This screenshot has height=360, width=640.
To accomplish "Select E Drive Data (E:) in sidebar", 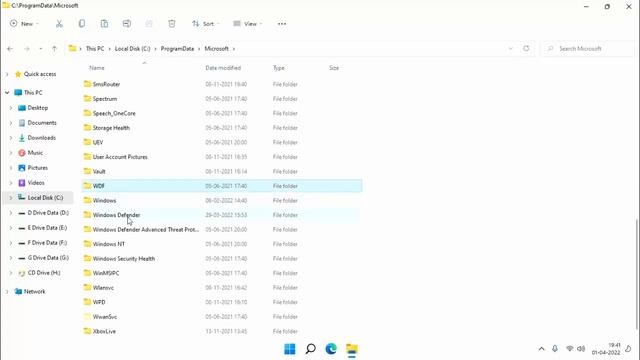I will 47,228.
